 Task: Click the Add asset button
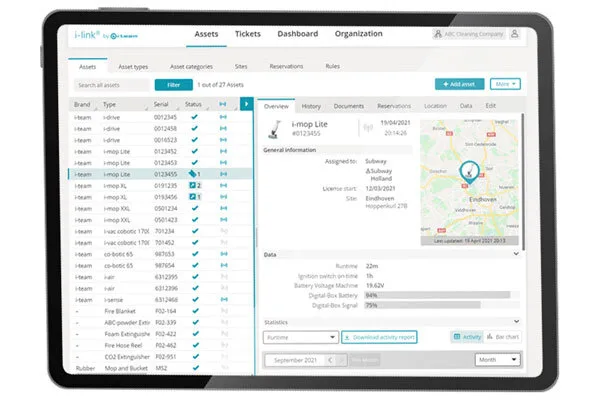coord(459,84)
